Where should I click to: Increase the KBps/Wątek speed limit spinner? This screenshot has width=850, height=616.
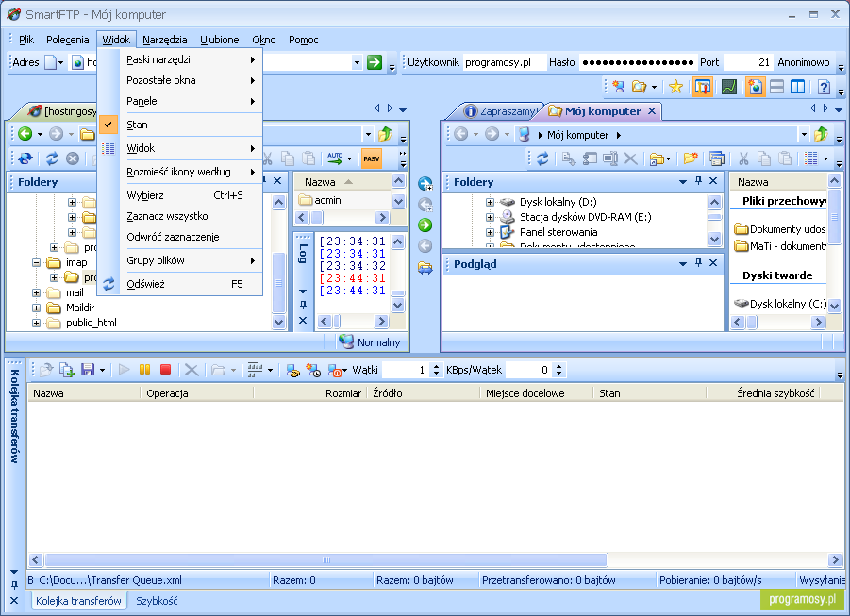[x=558, y=366]
